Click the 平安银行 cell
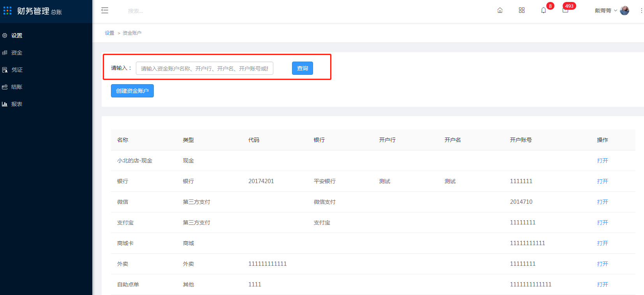This screenshot has height=295, width=644. pyautogui.click(x=325, y=181)
